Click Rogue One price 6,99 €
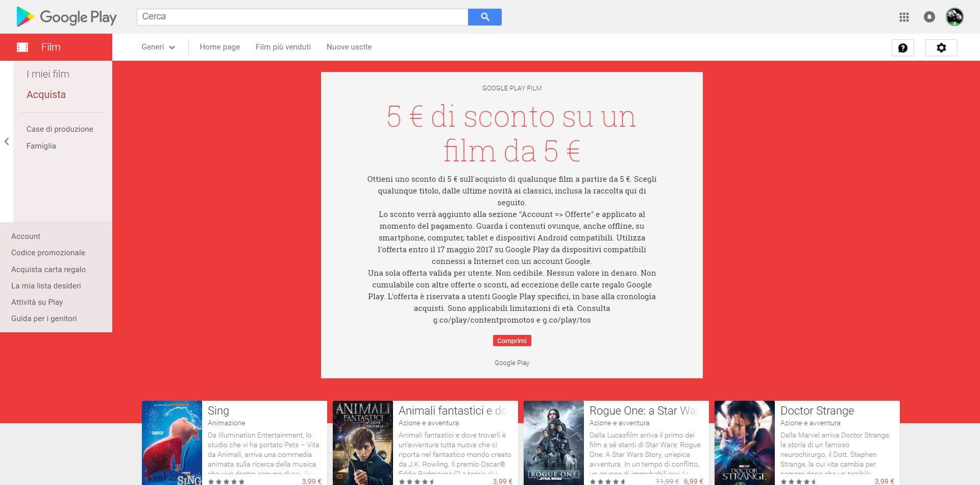Viewport: 980px width, 485px height. [694, 481]
